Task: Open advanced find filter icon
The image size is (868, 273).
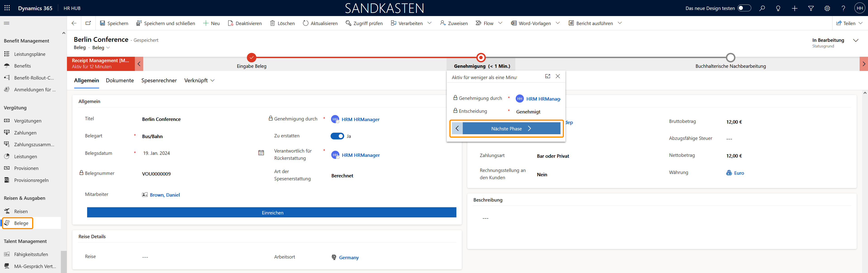Action: 811,8
